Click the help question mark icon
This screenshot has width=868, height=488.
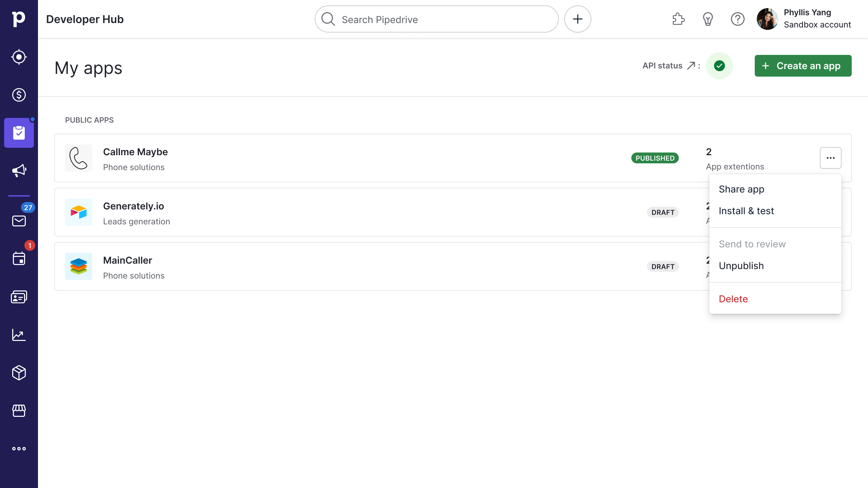(737, 19)
